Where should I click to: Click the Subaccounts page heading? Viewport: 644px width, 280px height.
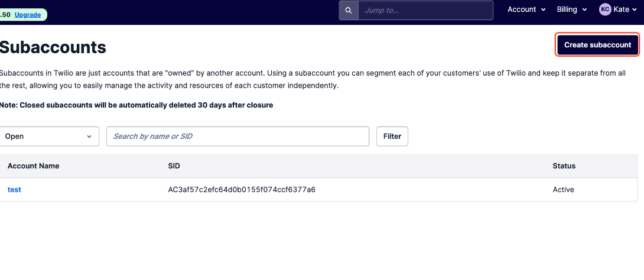(53, 47)
